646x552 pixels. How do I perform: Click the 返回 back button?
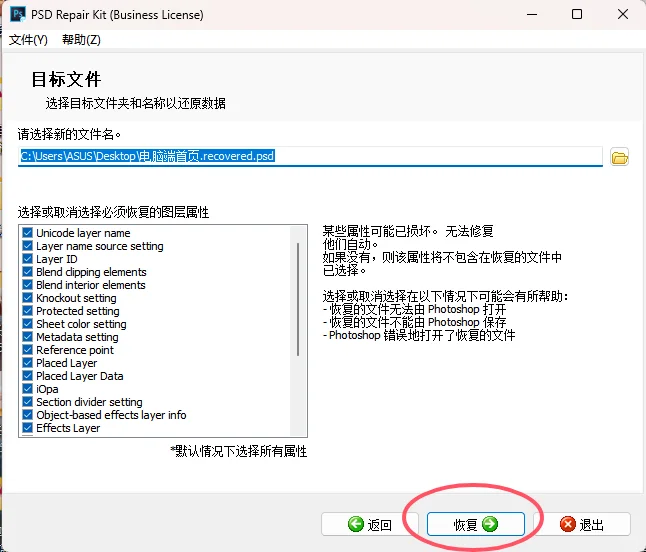point(370,524)
